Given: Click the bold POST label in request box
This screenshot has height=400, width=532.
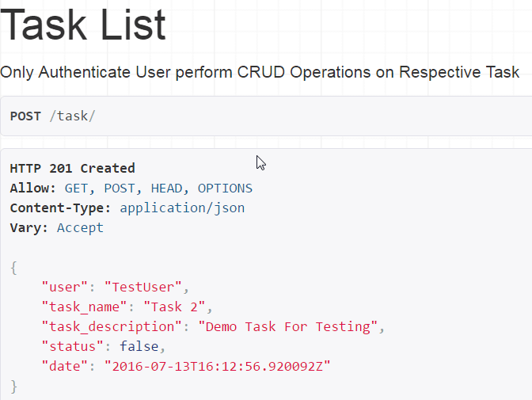Looking at the screenshot, I should pyautogui.click(x=25, y=116).
